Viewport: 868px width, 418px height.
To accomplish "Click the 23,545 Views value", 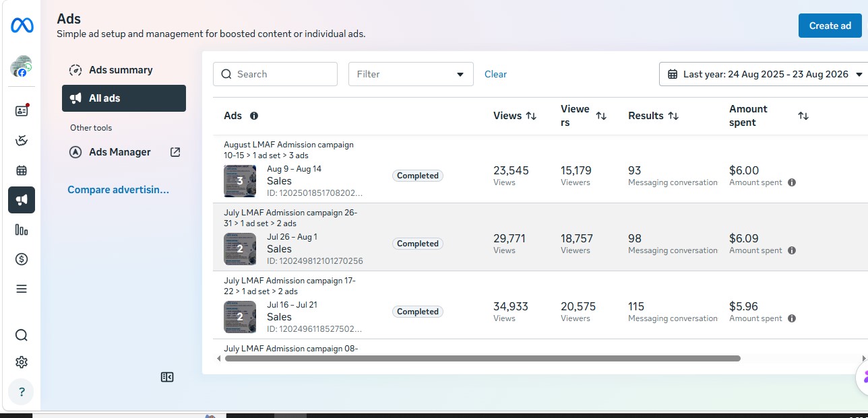I will 511,170.
